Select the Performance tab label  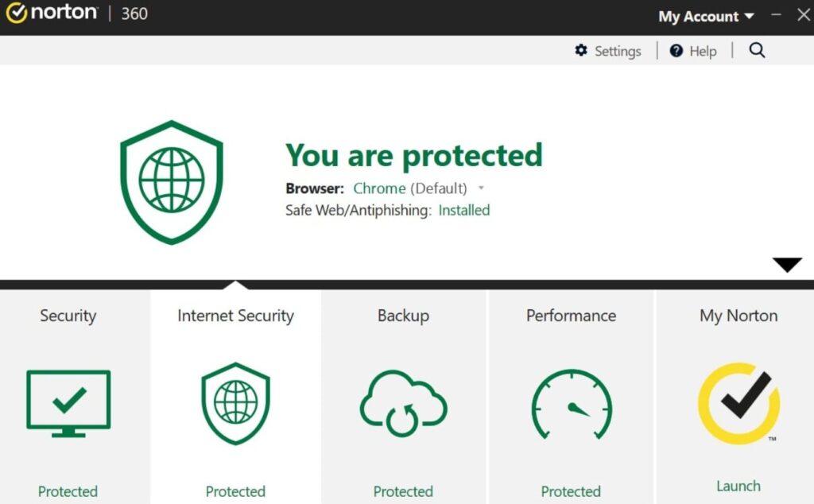click(x=571, y=316)
